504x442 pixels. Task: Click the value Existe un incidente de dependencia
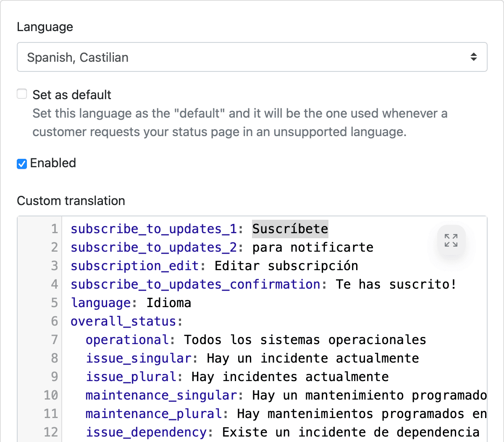351,432
